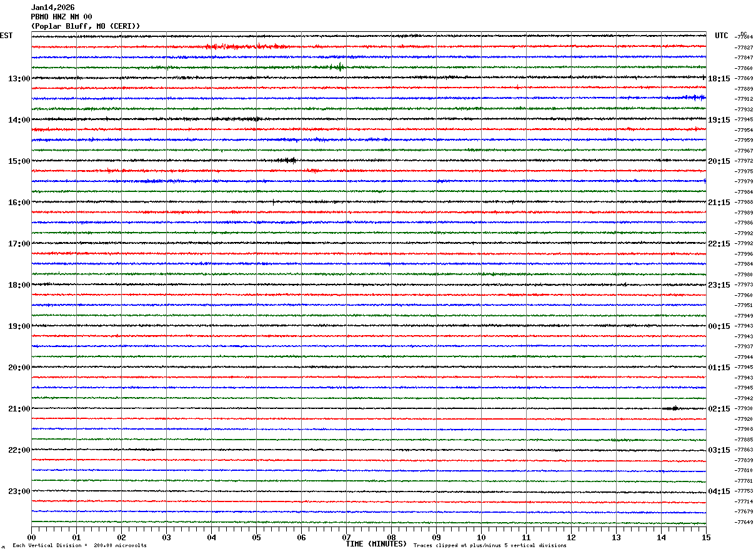Click the 18:15 UTC time label
This screenshot has height=554, width=756.
719,79
